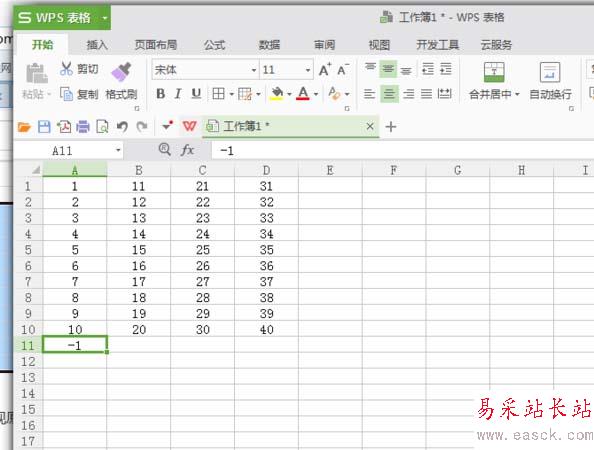Click the fill color paint bucket
The image size is (594, 450).
(x=277, y=94)
